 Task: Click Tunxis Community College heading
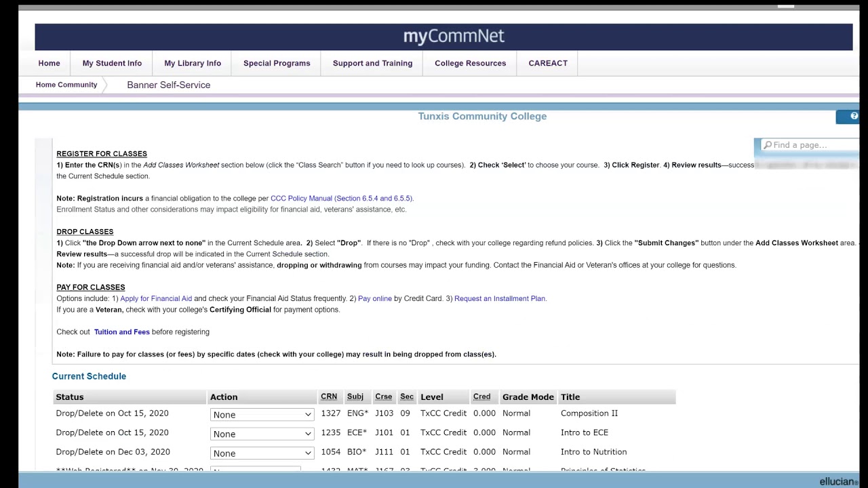(482, 117)
